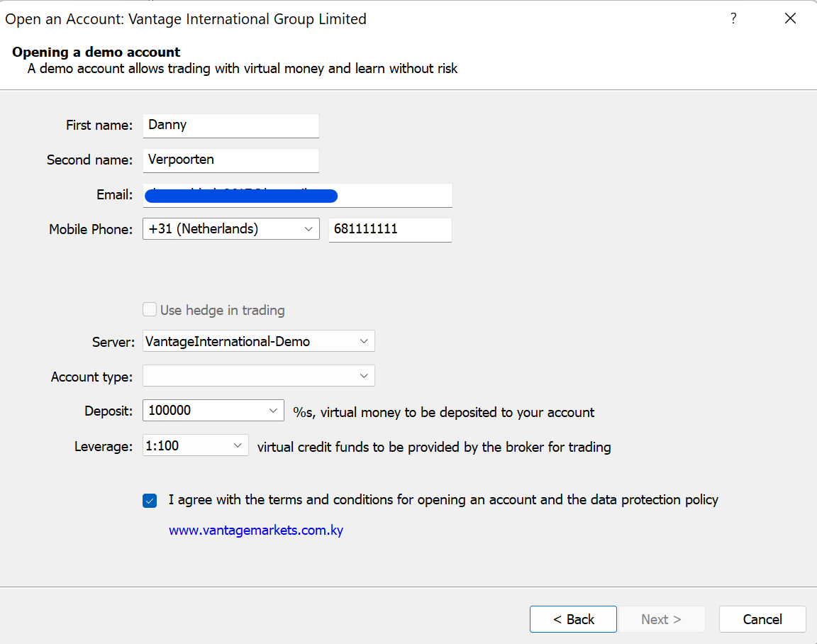
Task: Expand the Account type dropdown
Action: coord(364,375)
